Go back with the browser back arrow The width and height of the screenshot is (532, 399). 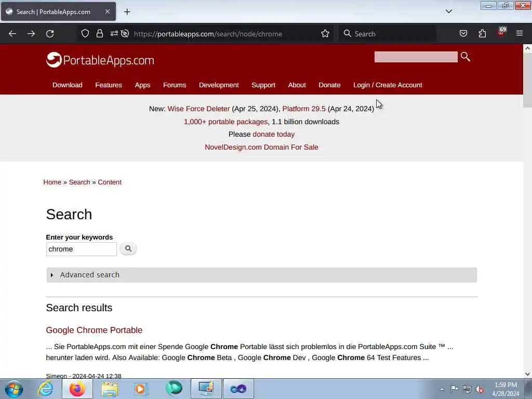point(12,34)
